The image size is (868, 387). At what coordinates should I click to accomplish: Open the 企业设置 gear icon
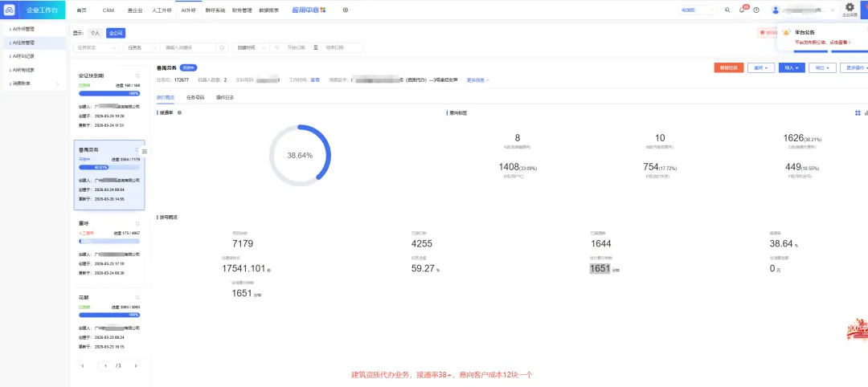pos(850,7)
